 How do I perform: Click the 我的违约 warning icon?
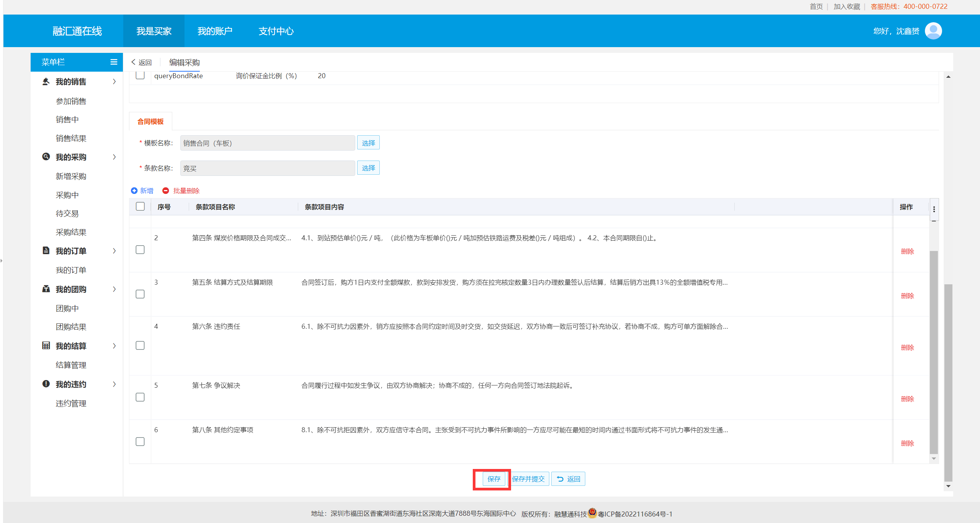pyautogui.click(x=46, y=384)
